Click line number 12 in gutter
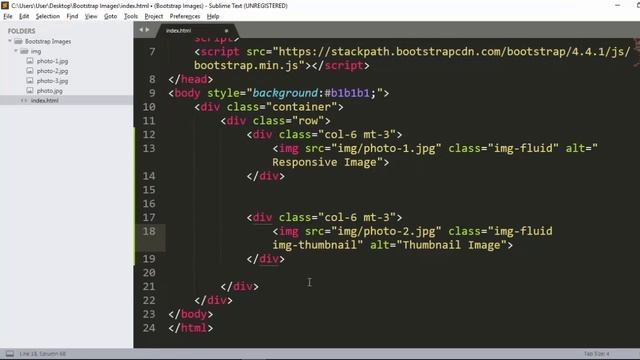The image size is (640, 360). (149, 134)
